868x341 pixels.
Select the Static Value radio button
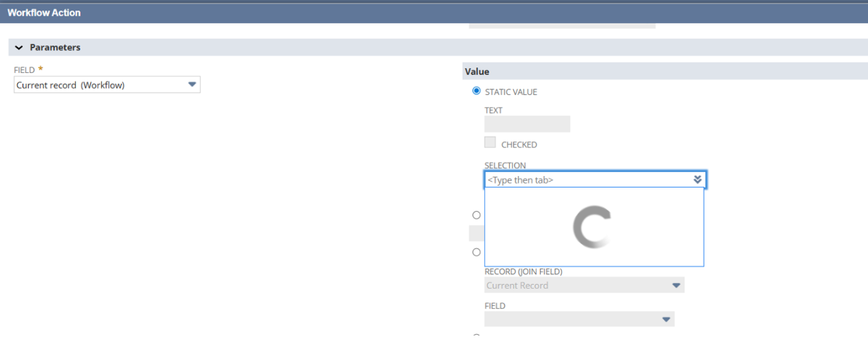tap(476, 91)
